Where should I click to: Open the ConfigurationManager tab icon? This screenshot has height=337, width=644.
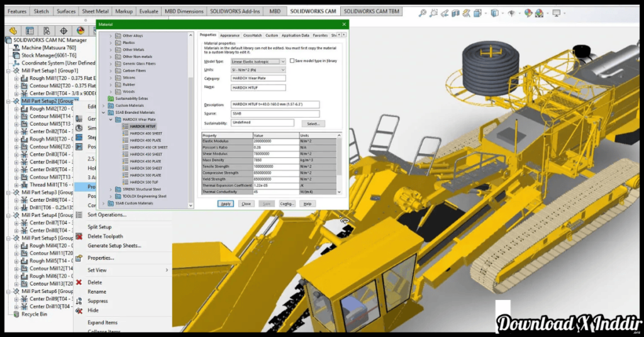(47, 31)
